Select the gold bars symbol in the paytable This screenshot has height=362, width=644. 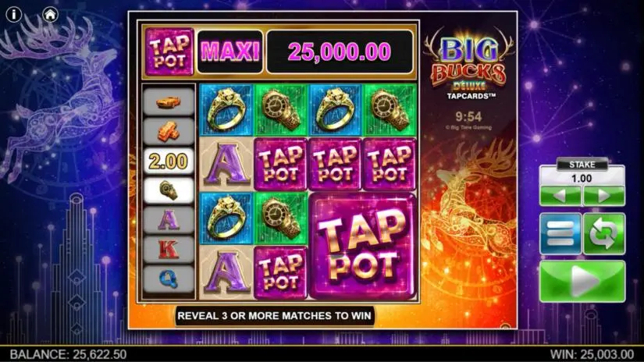point(169,131)
